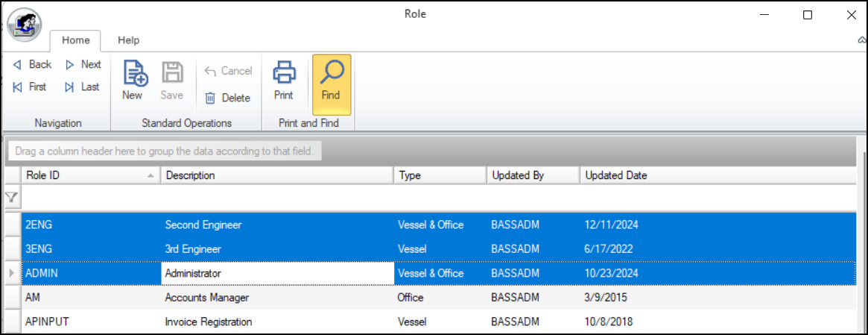Click the Role ID filter cell

pos(91,196)
